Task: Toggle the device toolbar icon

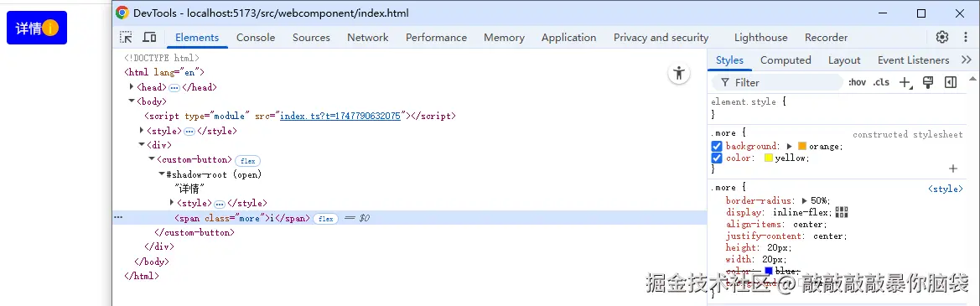Action: pos(149,38)
